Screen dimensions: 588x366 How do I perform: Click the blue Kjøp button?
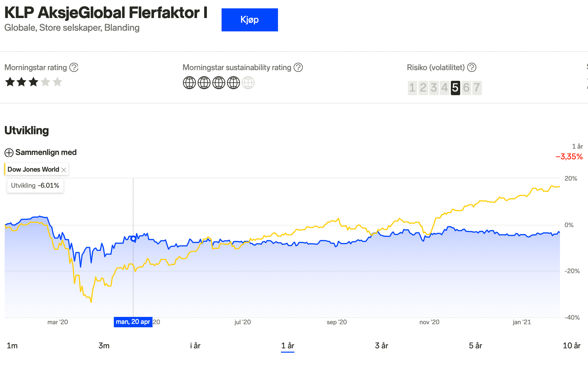pos(250,20)
